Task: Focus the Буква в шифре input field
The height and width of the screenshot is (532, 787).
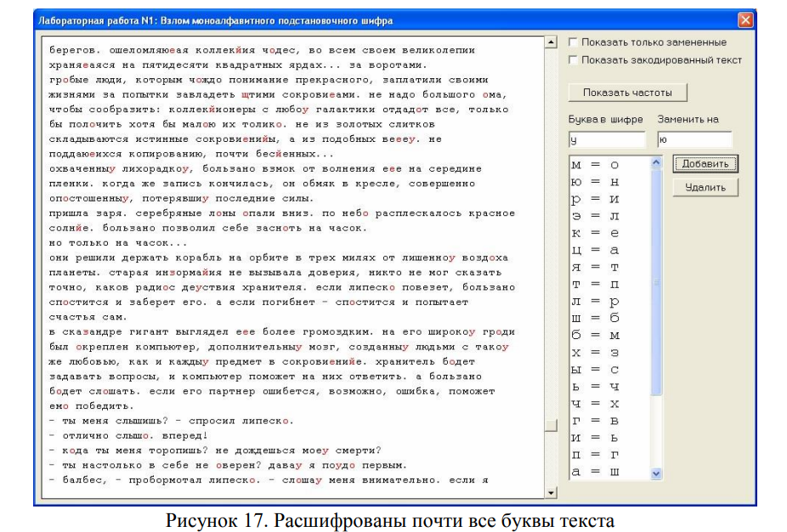Action: pyautogui.click(x=606, y=139)
